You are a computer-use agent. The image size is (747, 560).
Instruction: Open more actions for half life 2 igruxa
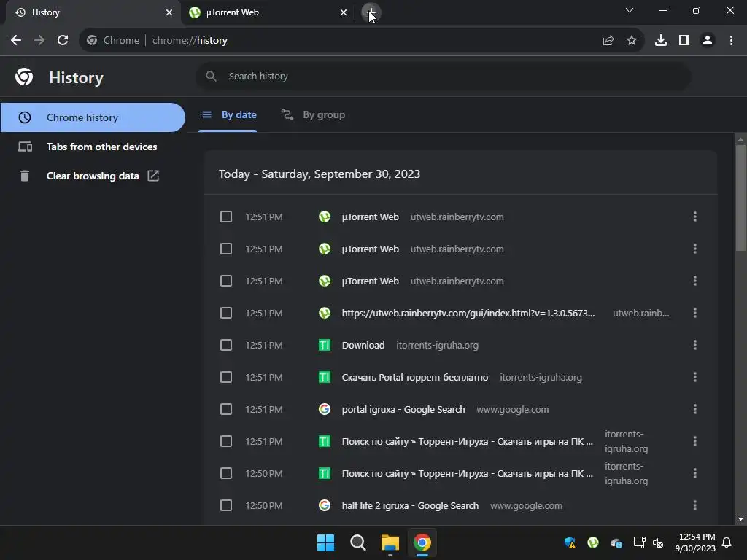point(695,506)
